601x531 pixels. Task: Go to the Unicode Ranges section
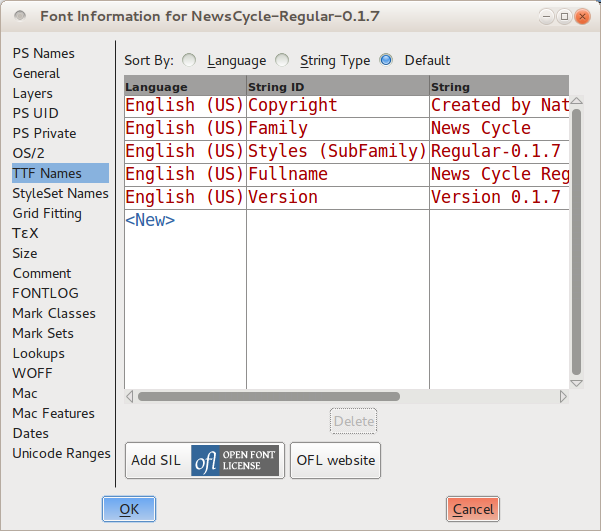(x=61, y=453)
